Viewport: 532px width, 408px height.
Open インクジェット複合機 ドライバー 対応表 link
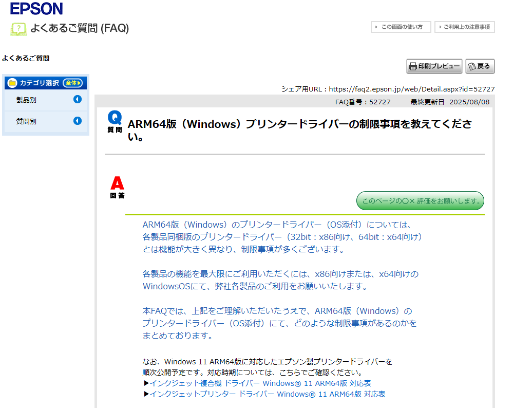click(260, 383)
